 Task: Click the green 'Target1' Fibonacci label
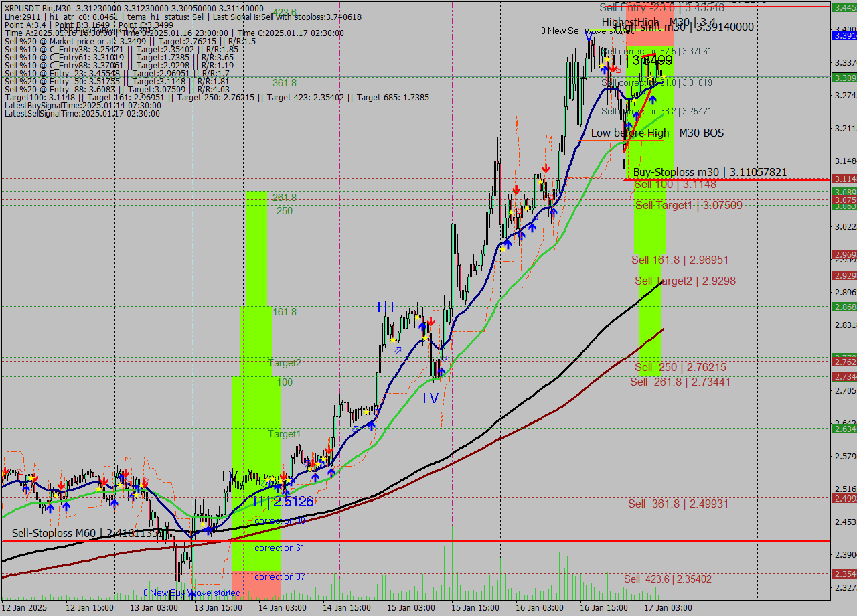[x=285, y=435]
